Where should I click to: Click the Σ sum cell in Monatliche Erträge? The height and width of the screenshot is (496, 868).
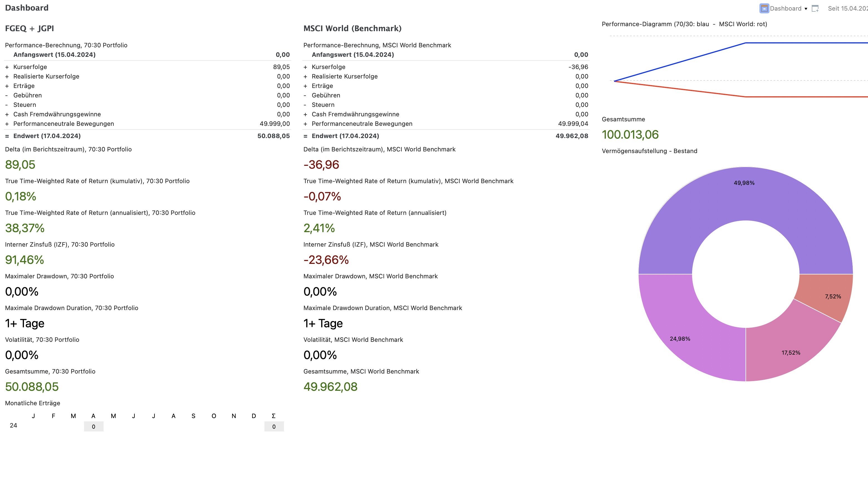coord(274,426)
